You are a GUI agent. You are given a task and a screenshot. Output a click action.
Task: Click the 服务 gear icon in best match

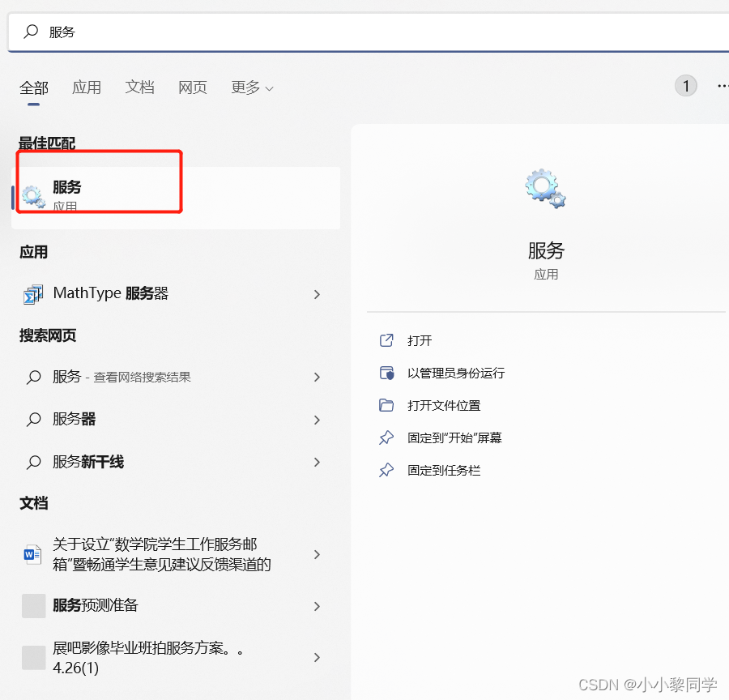tap(33, 197)
